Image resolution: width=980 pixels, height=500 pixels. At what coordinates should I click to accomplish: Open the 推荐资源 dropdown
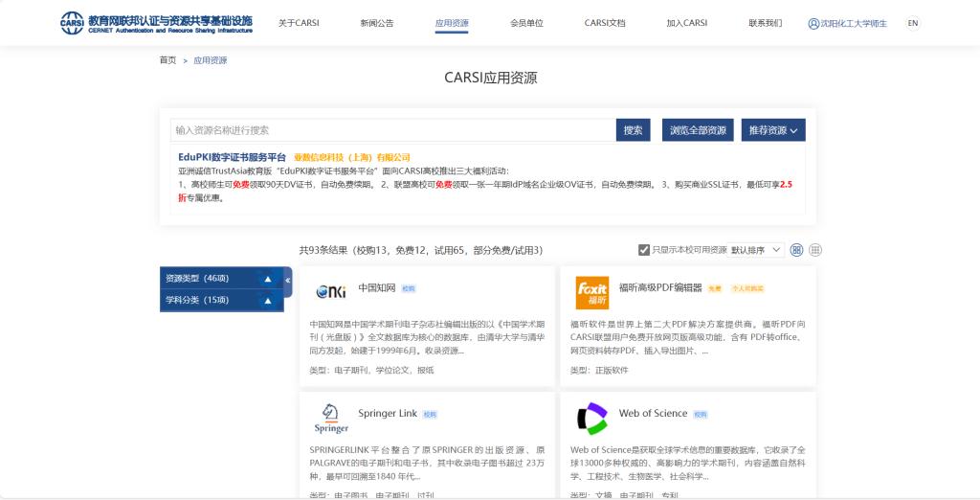[773, 130]
